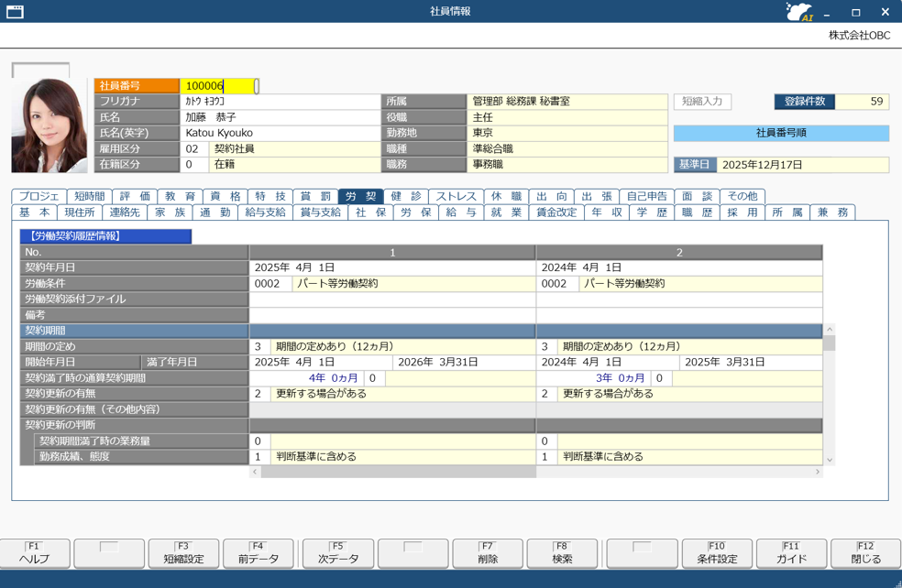This screenshot has height=588, width=902.
Task: Click F7 削除 delete button
Action: pyautogui.click(x=488, y=553)
